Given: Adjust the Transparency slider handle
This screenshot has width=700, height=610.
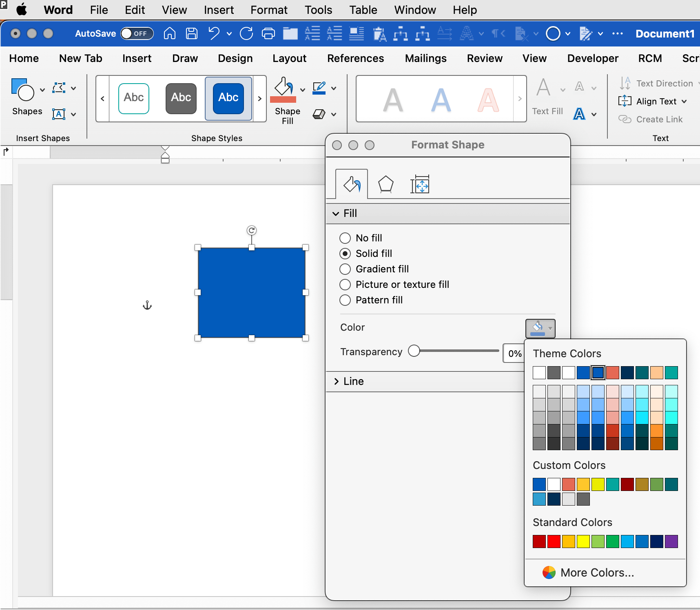Looking at the screenshot, I should pyautogui.click(x=414, y=351).
